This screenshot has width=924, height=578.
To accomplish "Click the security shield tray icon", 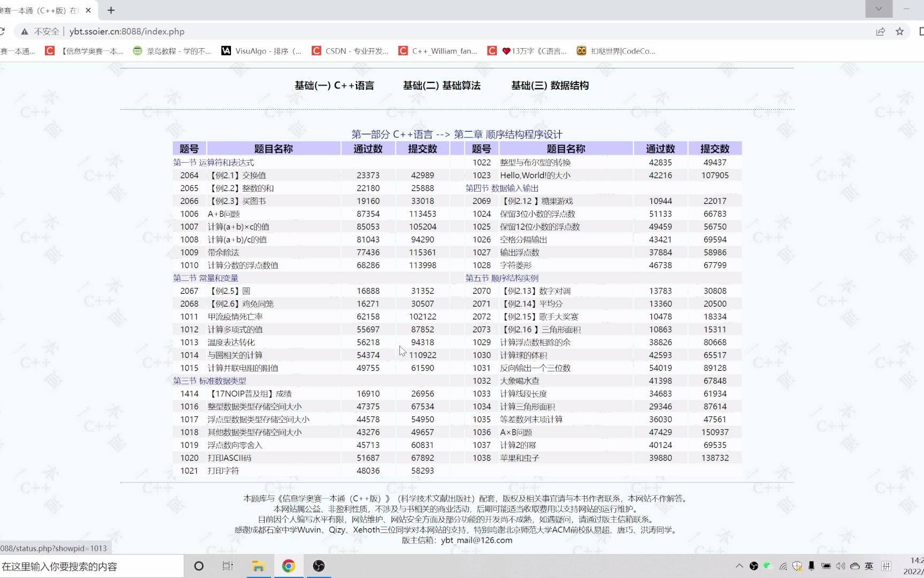I will coord(797,566).
